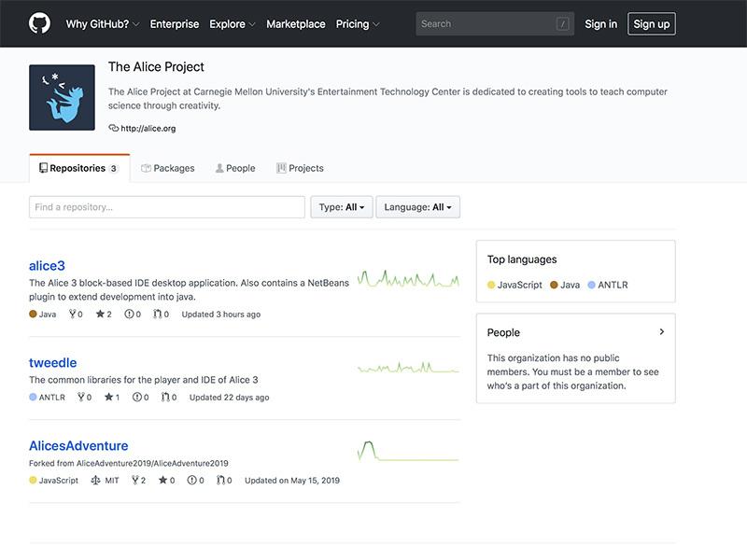Click the star icon on tweedle
Screen dimensions: 747x560
[108, 397]
